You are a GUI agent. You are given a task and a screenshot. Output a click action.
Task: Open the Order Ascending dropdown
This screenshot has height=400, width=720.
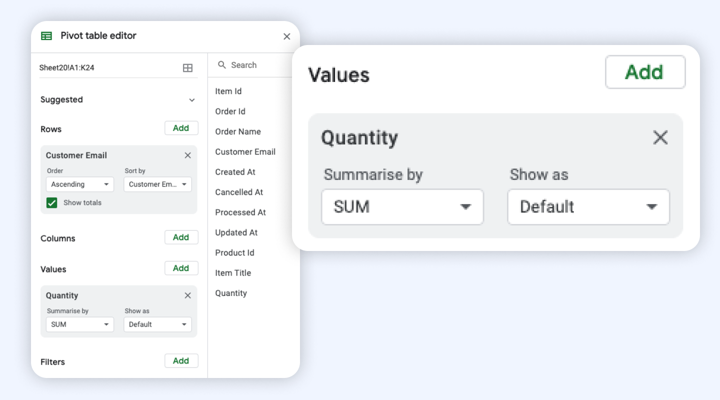80,184
